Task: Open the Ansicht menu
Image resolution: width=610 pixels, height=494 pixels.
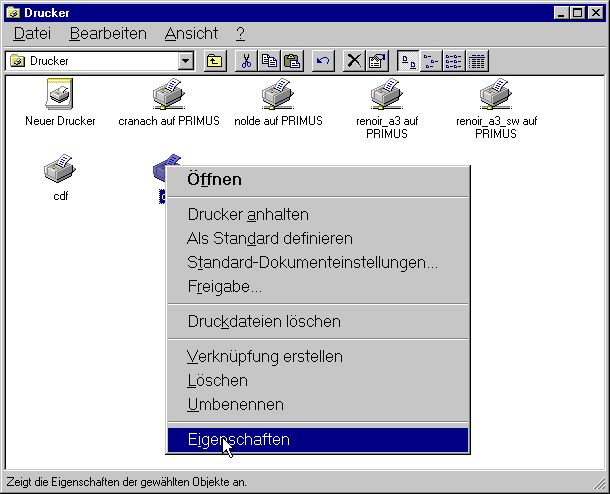Action: click(x=191, y=34)
